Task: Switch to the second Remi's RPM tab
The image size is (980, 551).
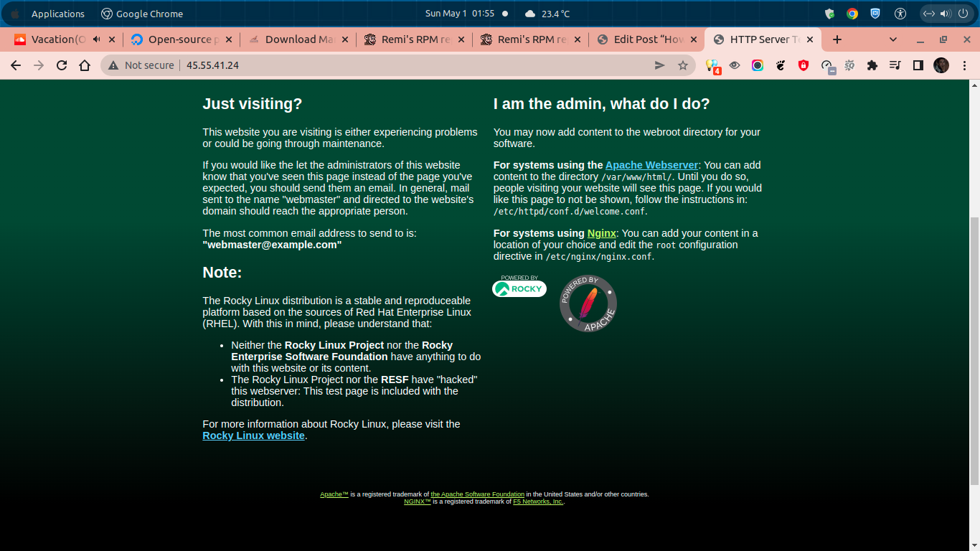Action: coord(531,39)
